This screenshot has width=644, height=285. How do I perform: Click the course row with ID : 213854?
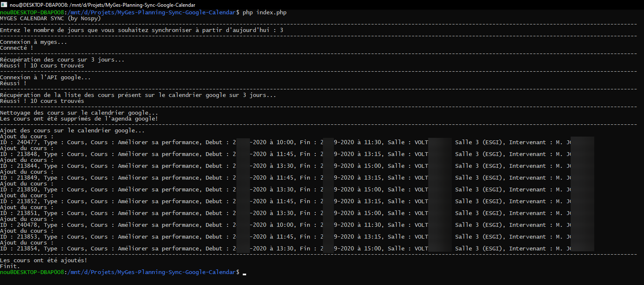(x=297, y=249)
